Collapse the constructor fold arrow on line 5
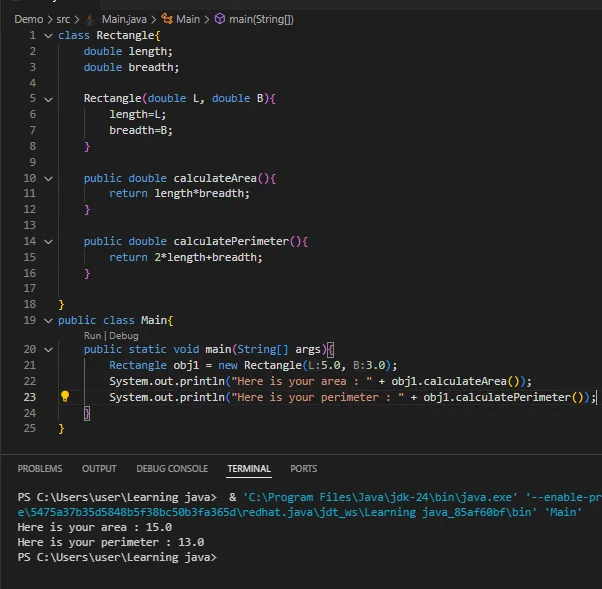Viewport: 602px width, 589px height. (x=48, y=99)
